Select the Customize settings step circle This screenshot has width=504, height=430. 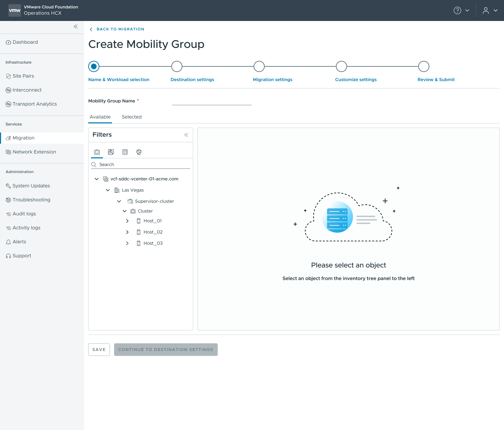pos(341,66)
